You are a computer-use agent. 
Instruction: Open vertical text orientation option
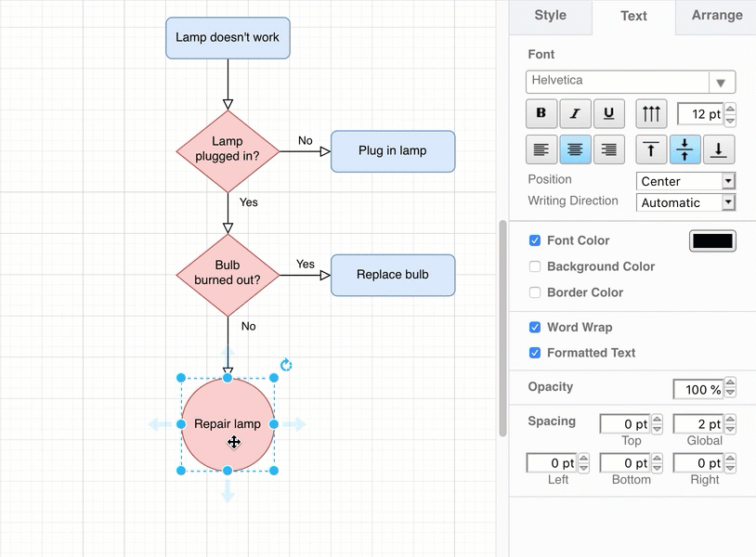point(650,113)
